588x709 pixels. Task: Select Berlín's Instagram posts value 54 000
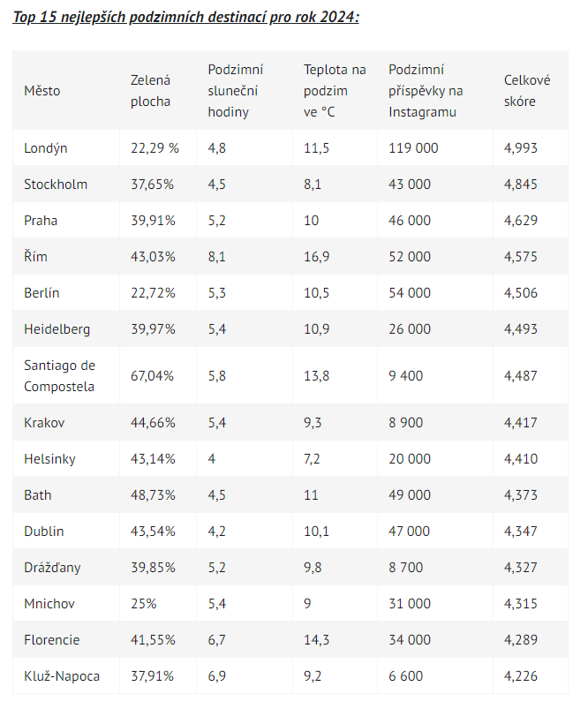[410, 293]
